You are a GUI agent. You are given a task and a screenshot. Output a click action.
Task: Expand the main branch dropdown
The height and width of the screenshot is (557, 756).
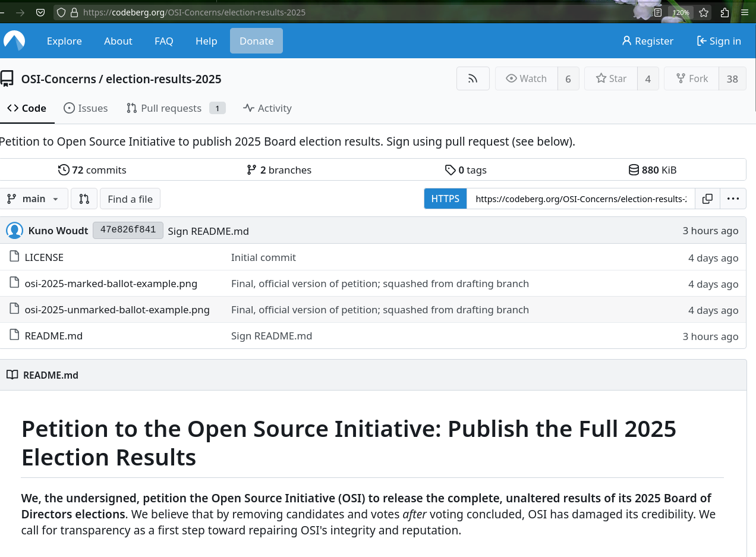33,199
